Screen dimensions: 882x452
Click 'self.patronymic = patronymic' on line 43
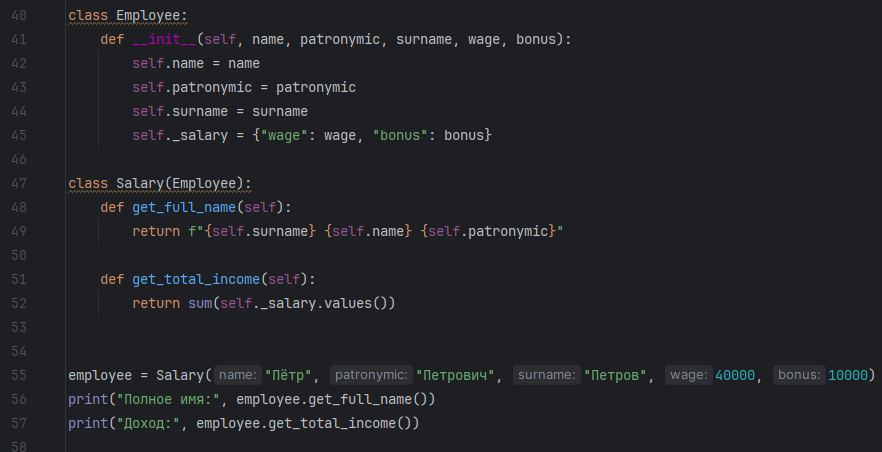point(244,88)
